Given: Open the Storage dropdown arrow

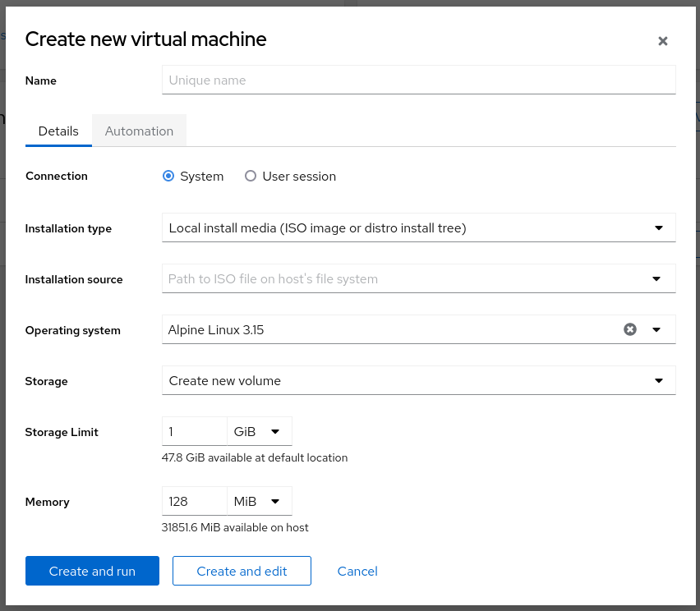Looking at the screenshot, I should [x=658, y=380].
